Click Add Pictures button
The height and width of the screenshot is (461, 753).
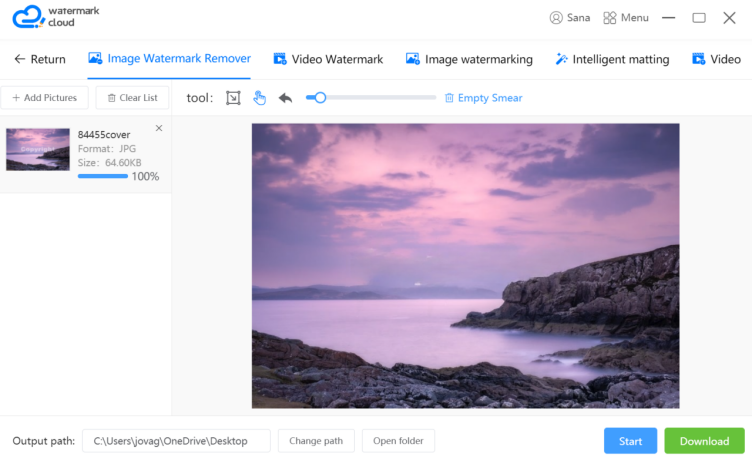coord(44,97)
